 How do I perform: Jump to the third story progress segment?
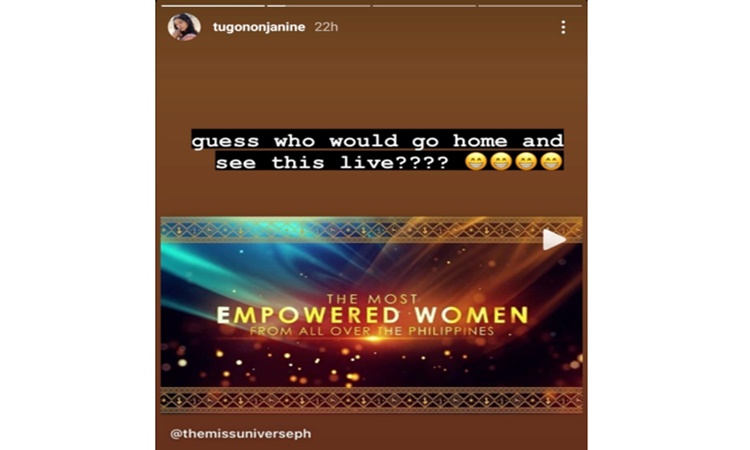[x=424, y=6]
